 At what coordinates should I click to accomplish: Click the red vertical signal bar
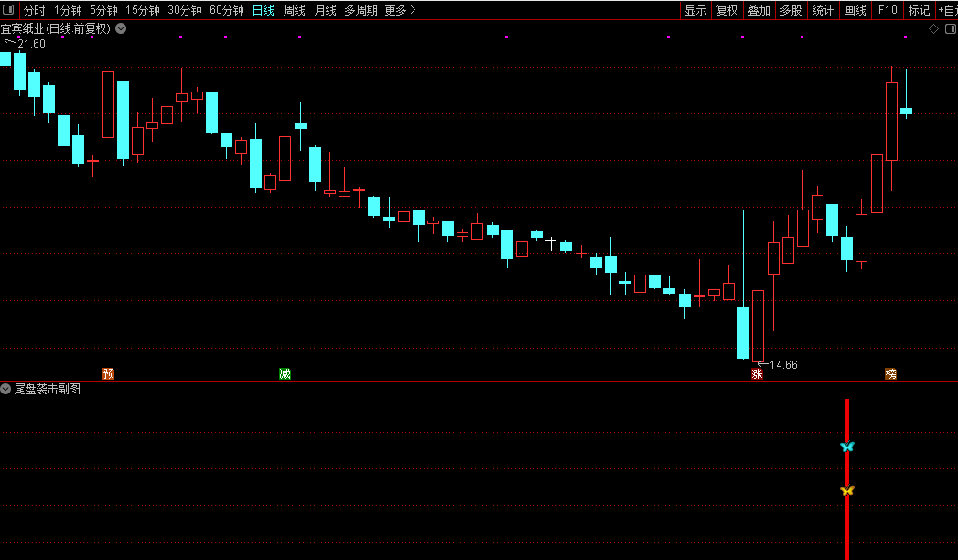846,479
